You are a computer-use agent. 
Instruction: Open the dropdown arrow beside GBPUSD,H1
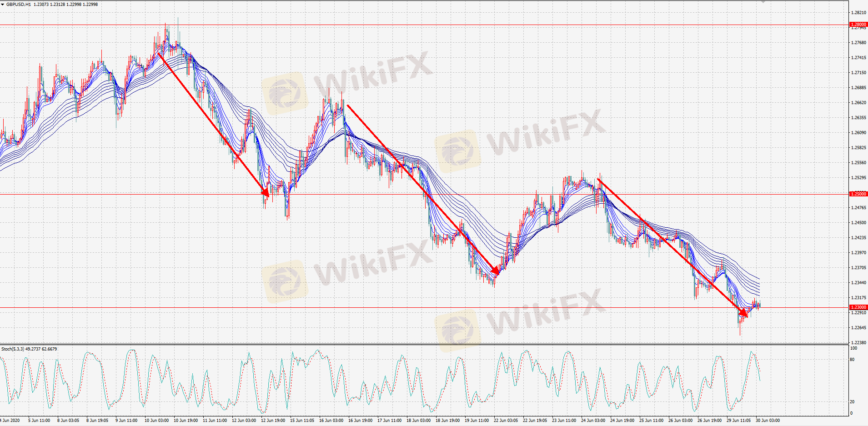coord(2,5)
